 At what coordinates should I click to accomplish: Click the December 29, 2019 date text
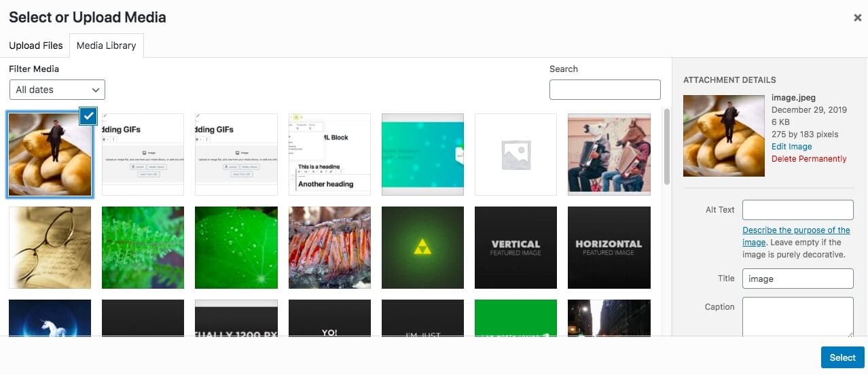pyautogui.click(x=809, y=110)
